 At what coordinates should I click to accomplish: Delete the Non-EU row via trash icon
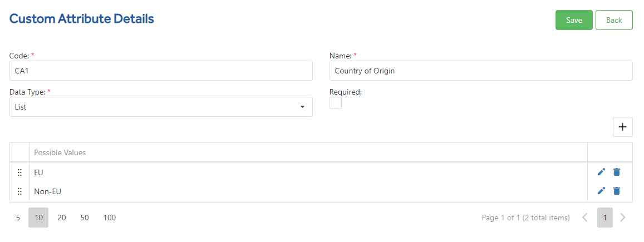pos(617,191)
